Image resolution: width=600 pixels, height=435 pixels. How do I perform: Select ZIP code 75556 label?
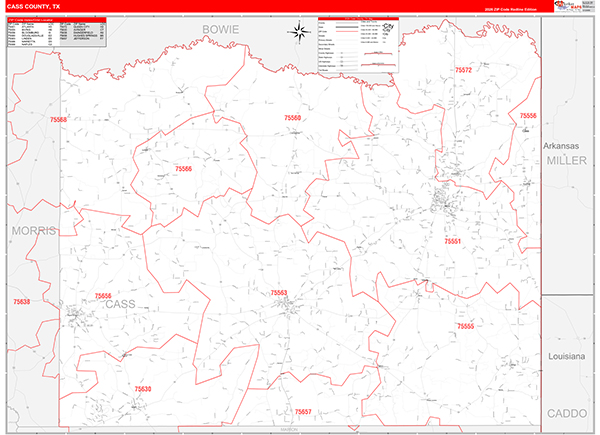click(x=528, y=116)
